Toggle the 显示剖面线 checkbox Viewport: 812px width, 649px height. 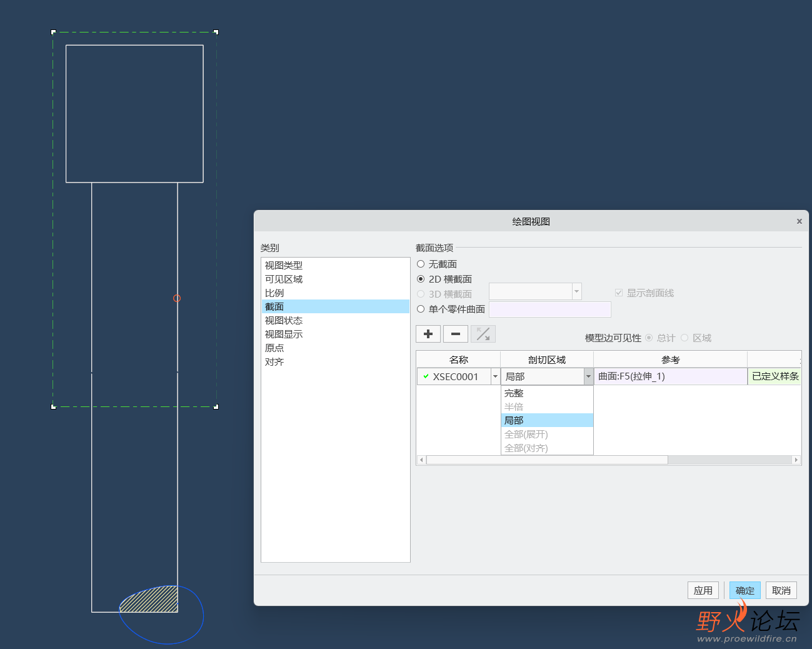619,293
